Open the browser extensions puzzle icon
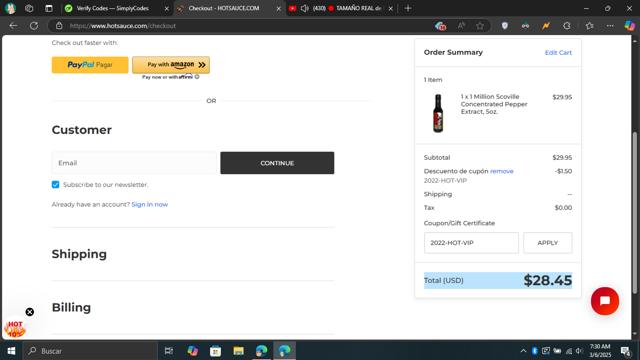640x360 pixels. click(567, 26)
